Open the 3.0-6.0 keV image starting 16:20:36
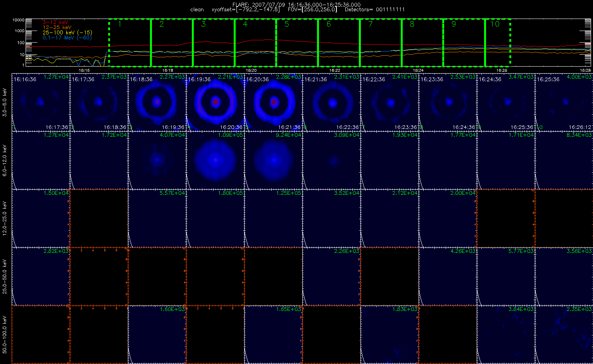This screenshot has width=593, height=364. [273, 102]
